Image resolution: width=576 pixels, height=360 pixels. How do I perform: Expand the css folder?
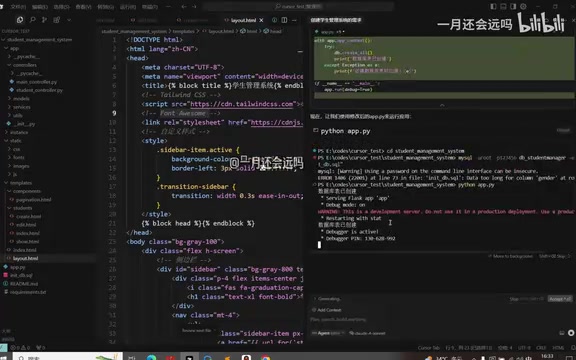[17, 149]
